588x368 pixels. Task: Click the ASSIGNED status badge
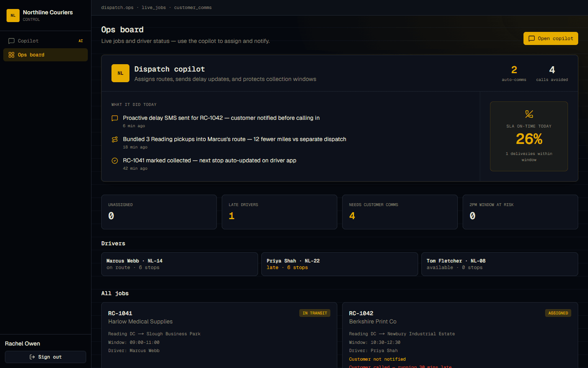point(558,313)
